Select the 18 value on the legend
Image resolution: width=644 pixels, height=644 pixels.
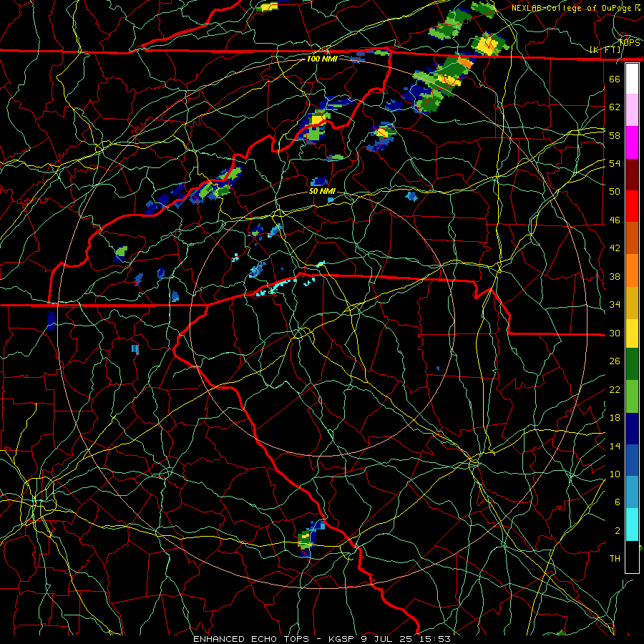[x=615, y=418]
